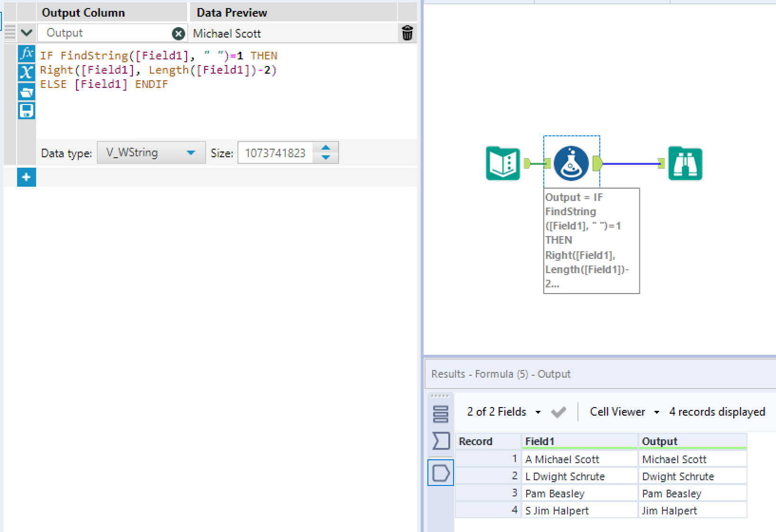Select the Browse tool on the canvas
The width and height of the screenshot is (776, 532).
pyautogui.click(x=685, y=163)
